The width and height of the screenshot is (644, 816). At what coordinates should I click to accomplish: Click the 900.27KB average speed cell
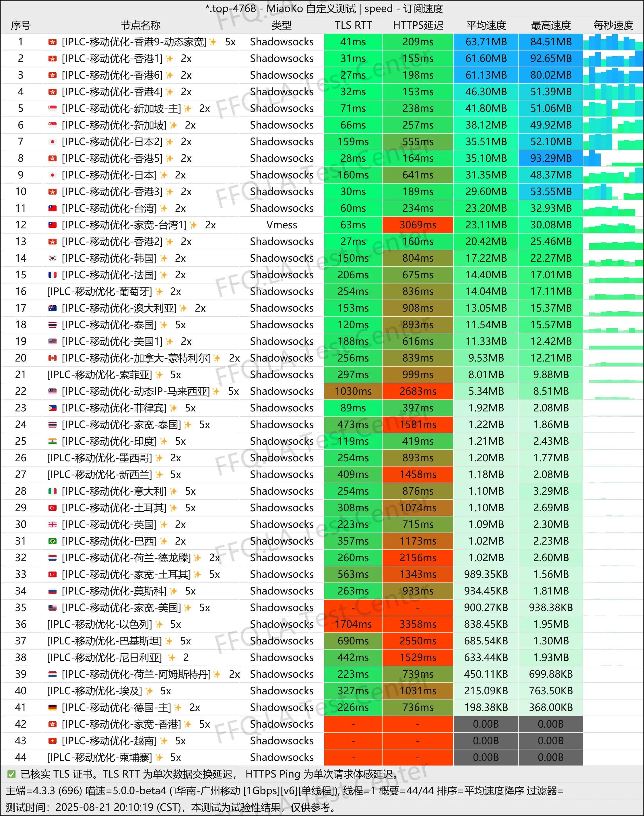tap(486, 608)
